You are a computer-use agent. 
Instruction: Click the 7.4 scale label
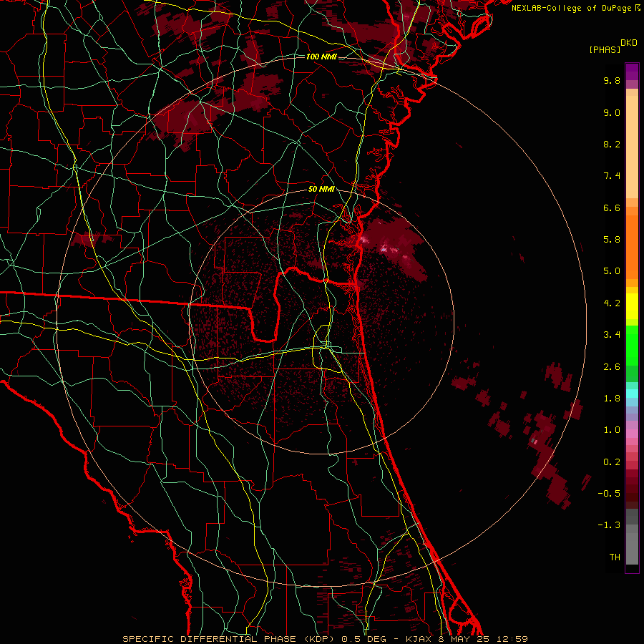pos(612,176)
